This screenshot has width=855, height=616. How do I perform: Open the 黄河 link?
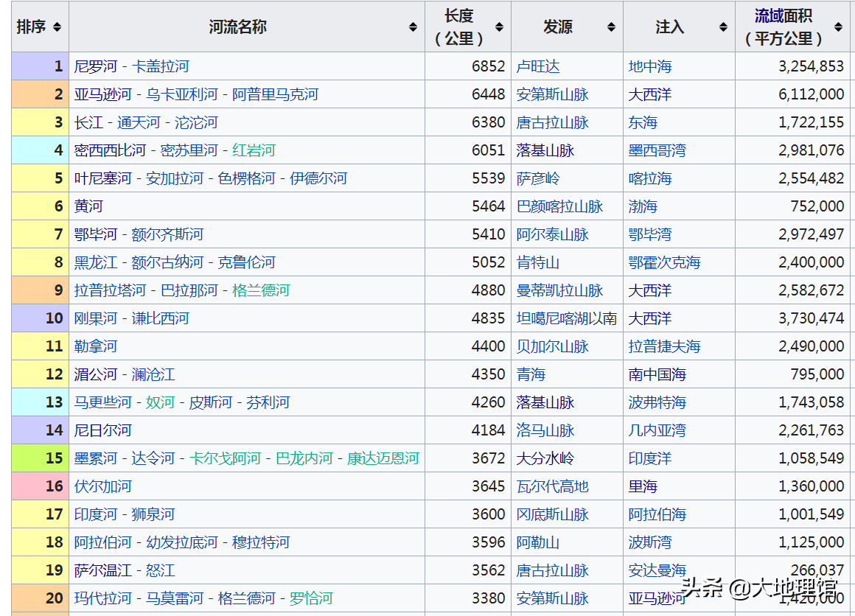click(x=87, y=206)
